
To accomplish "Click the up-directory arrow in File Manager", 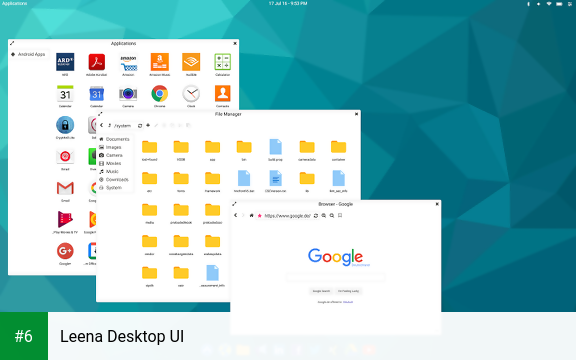I will click(x=109, y=125).
